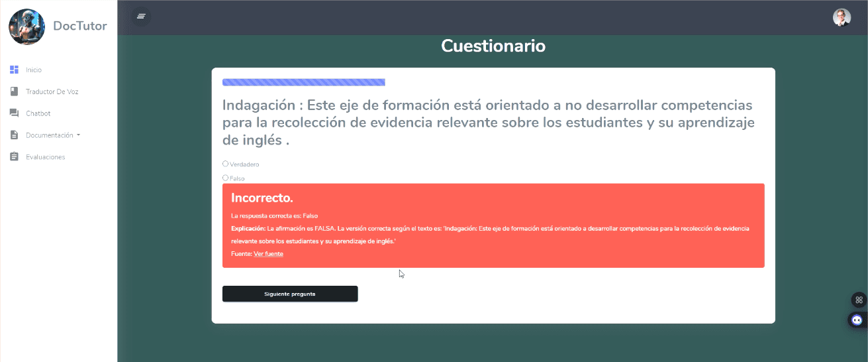
Task: Select the Falso radio option
Action: [226, 178]
